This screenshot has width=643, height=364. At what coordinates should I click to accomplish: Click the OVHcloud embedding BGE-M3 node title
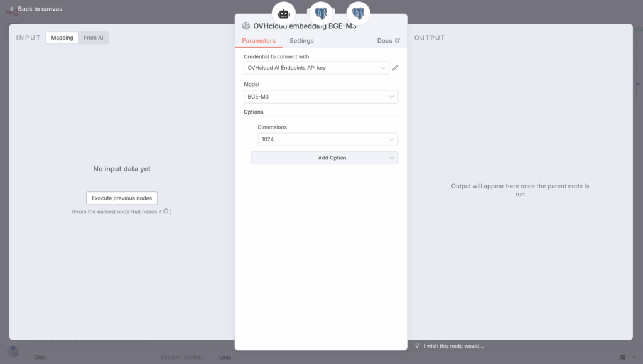pyautogui.click(x=305, y=26)
